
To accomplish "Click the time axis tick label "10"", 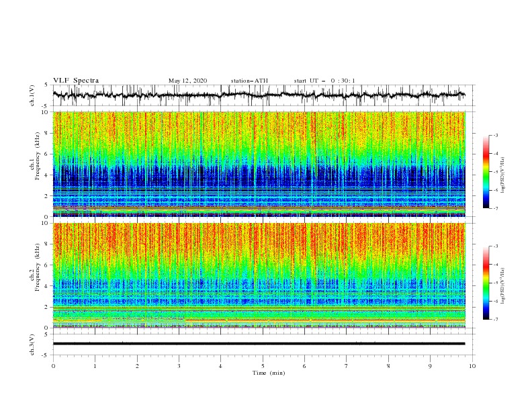I will coord(472,366).
